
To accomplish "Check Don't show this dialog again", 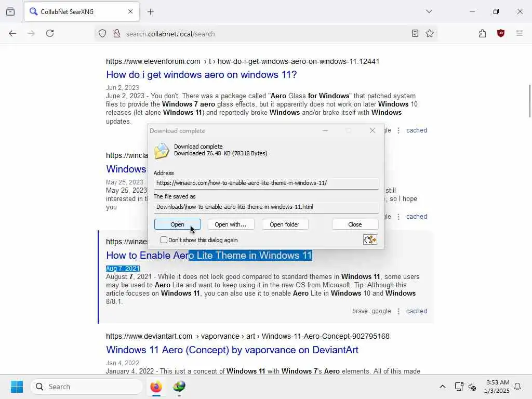I will 164,240.
